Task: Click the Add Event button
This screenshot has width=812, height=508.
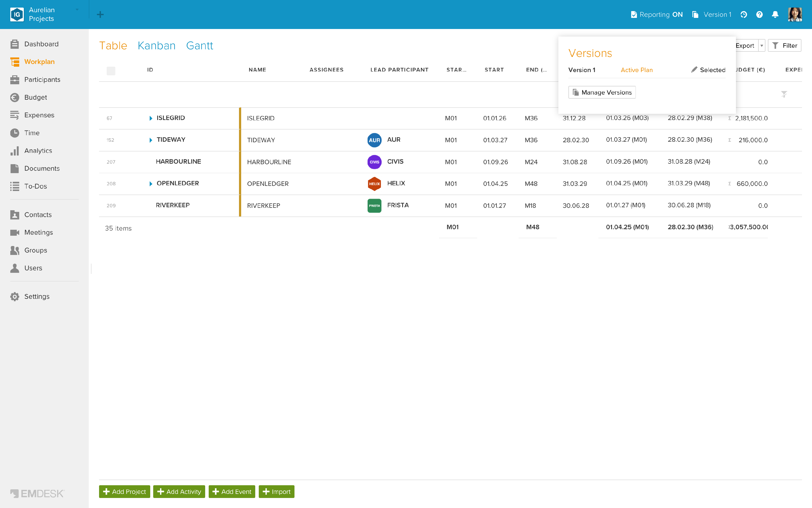Action: click(x=232, y=491)
